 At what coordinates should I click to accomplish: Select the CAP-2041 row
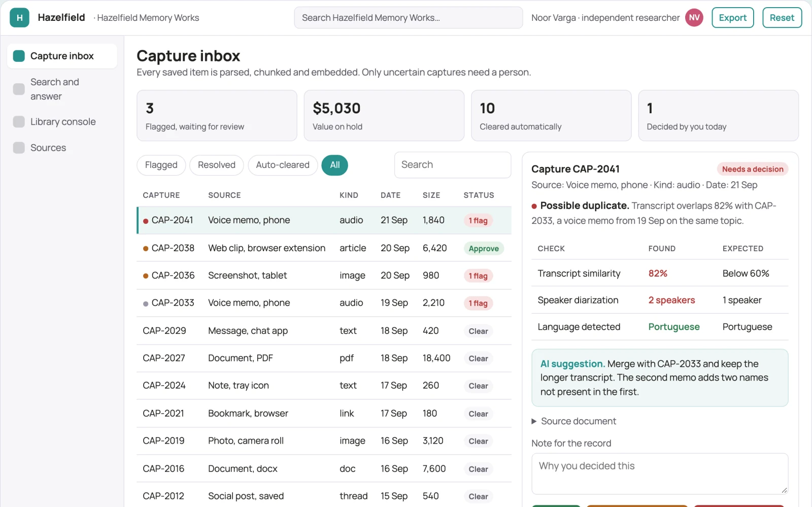pos(324,220)
